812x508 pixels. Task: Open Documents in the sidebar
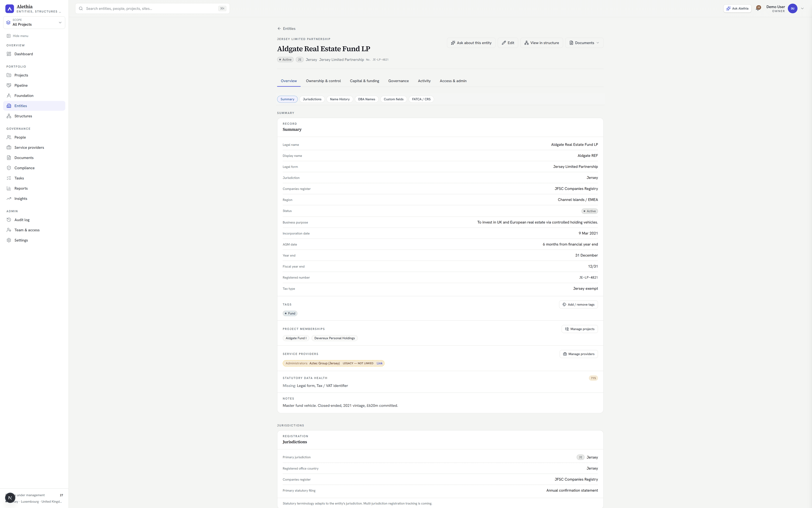34,158
